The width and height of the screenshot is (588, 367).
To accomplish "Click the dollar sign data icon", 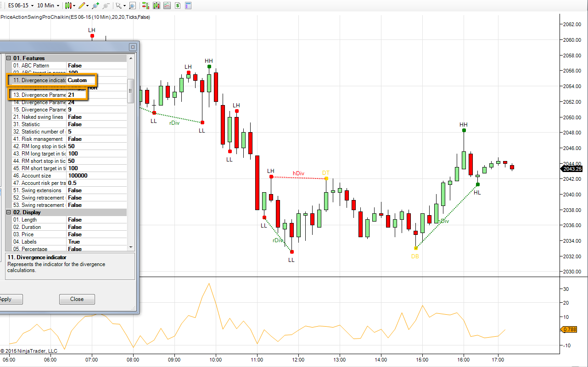I will point(177,6).
